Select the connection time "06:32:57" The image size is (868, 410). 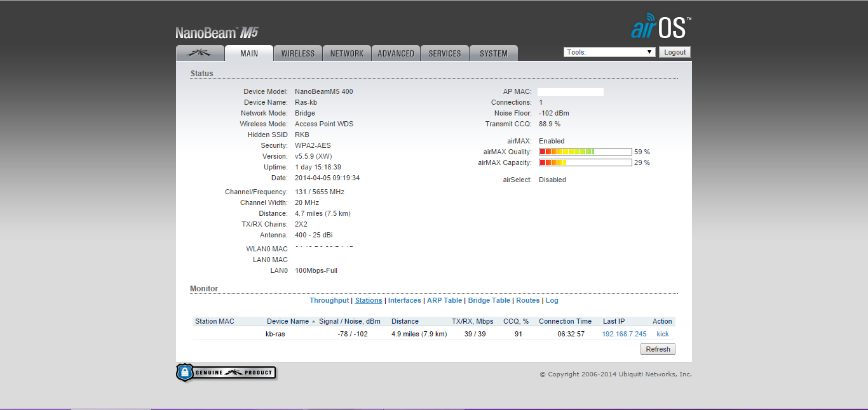[x=571, y=334]
